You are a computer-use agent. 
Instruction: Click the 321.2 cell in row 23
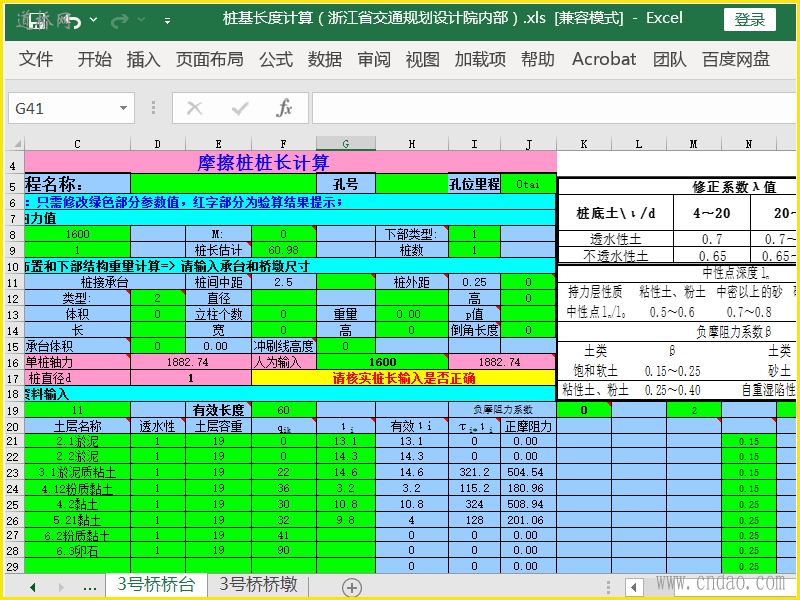(x=474, y=472)
